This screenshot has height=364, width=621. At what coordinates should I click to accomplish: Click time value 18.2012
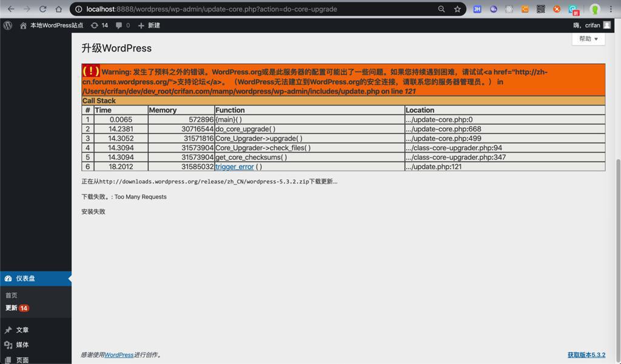tap(121, 167)
